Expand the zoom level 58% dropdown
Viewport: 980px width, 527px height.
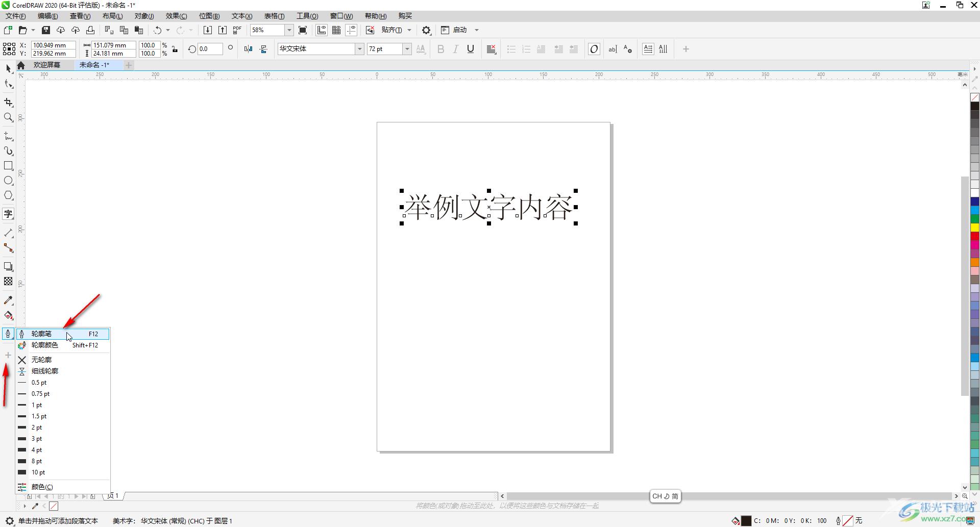point(289,30)
